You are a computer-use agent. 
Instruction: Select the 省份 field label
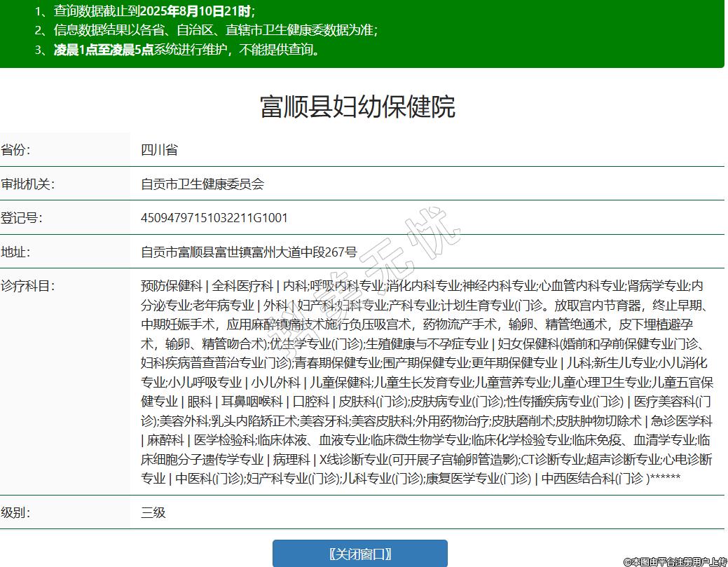pyautogui.click(x=15, y=150)
